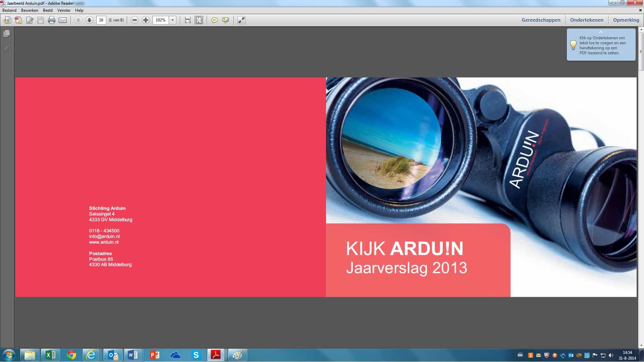Open the Beeld menu
Screen dimensions: 644x362
point(48,10)
